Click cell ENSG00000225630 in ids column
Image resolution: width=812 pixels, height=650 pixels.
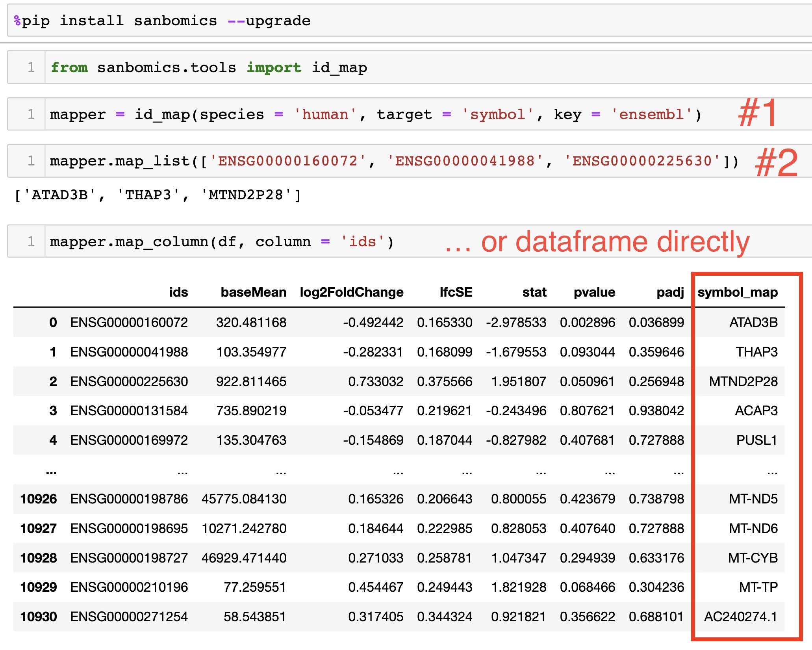(129, 381)
